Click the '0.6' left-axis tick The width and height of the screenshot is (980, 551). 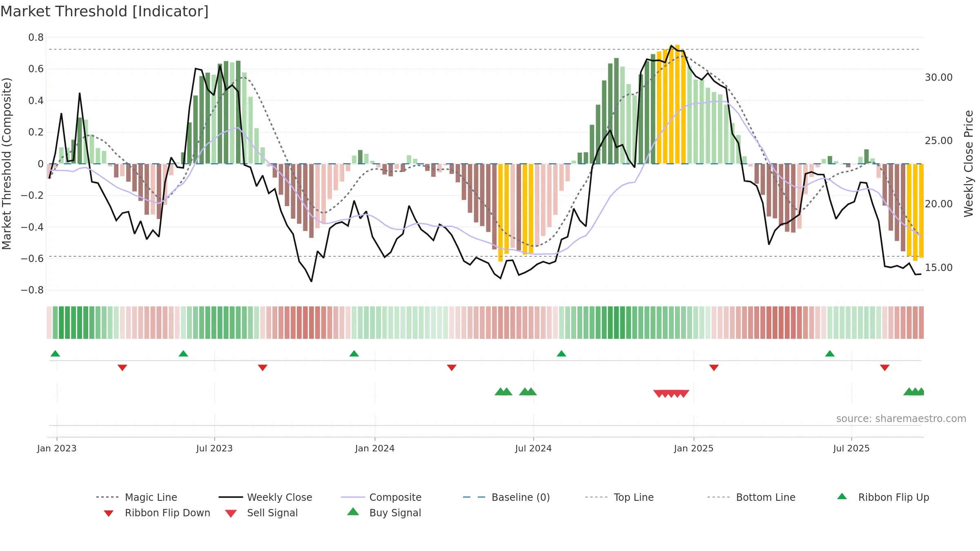[x=36, y=69]
